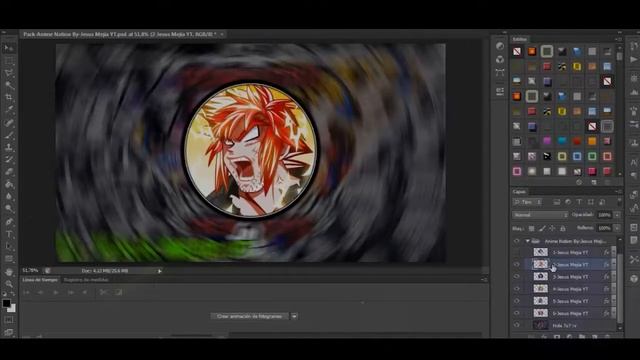The height and width of the screenshot is (360, 640).
Task: Open the timeline panel options menu
Action: (484, 280)
